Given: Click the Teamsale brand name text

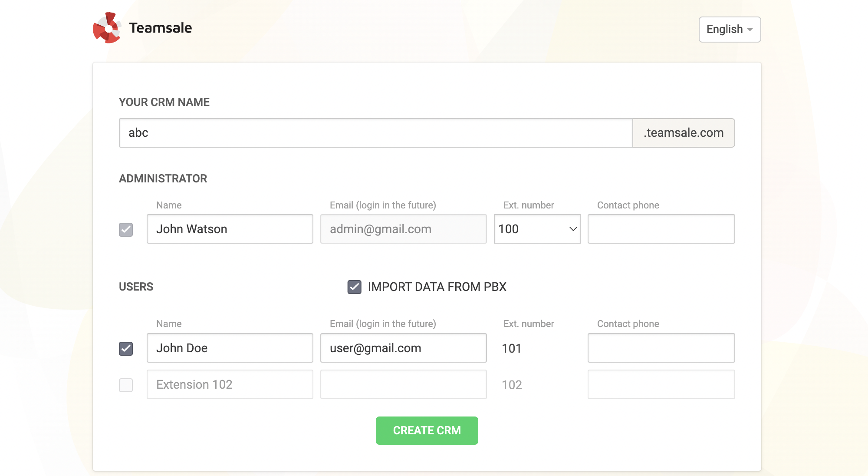Looking at the screenshot, I should click(160, 28).
